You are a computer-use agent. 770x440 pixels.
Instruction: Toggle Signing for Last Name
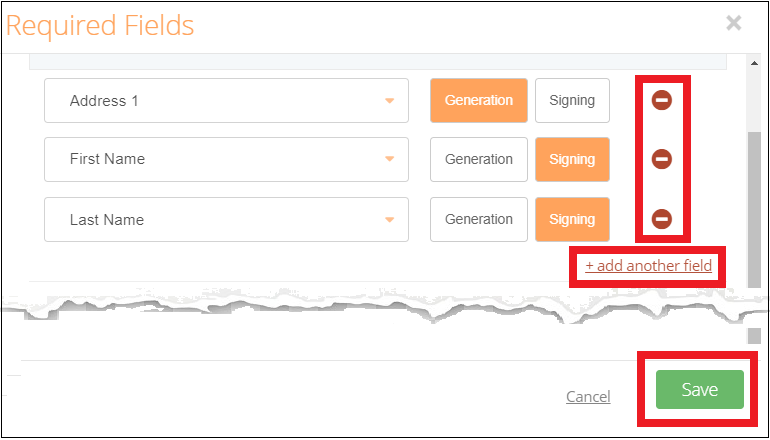pyautogui.click(x=572, y=219)
